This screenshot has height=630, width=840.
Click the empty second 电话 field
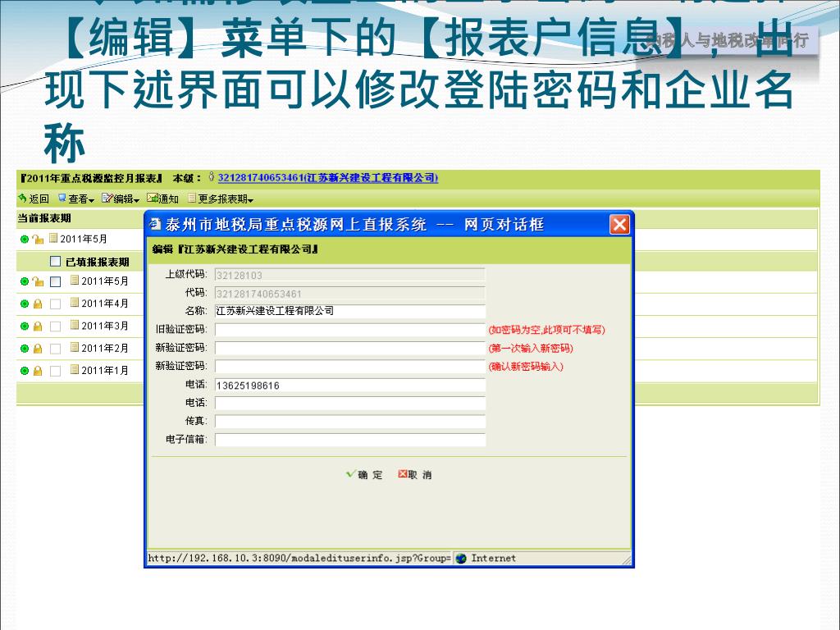[x=349, y=404]
